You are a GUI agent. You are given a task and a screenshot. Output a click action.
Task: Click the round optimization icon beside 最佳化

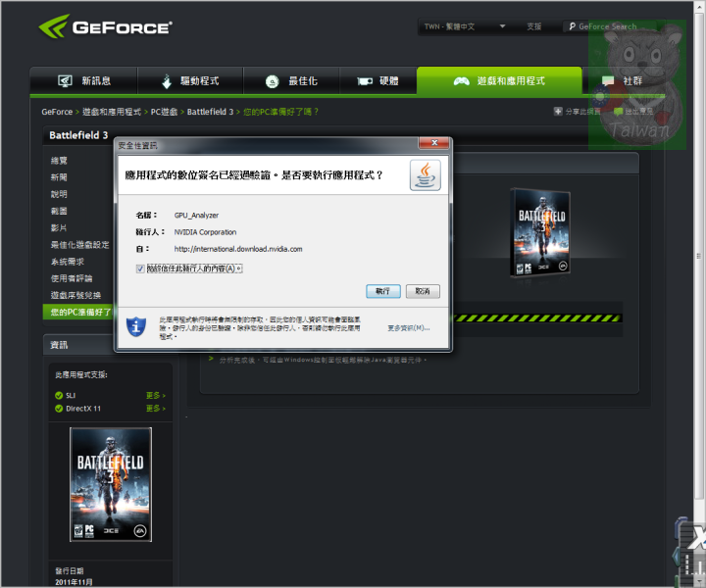pos(272,81)
